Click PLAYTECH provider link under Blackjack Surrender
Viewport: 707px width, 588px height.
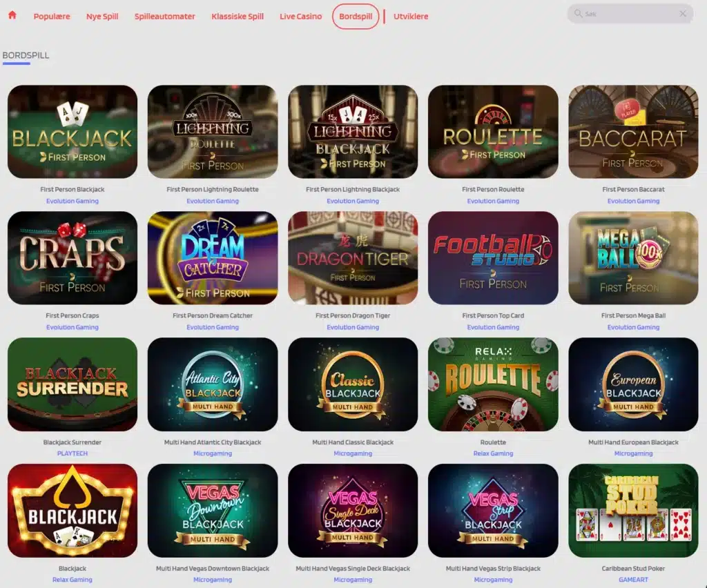pyautogui.click(x=72, y=453)
